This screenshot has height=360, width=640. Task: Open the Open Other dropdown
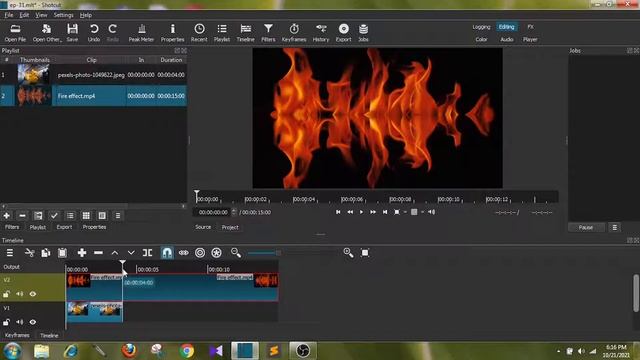[47, 33]
